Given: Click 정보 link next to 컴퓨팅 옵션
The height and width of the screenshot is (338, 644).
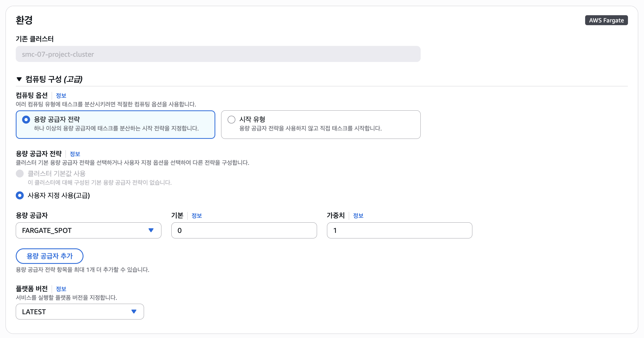Looking at the screenshot, I should [x=61, y=96].
